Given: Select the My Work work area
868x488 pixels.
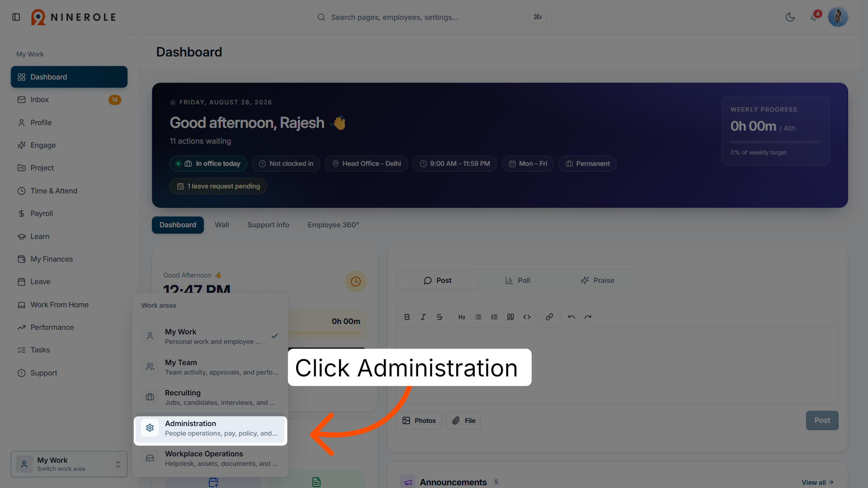Looking at the screenshot, I should tap(211, 337).
